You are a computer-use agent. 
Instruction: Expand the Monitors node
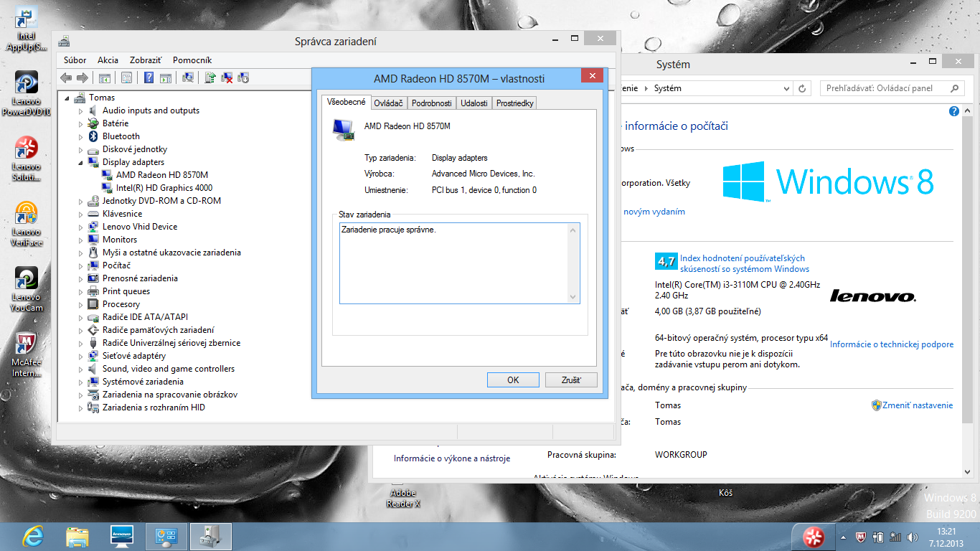(x=81, y=240)
